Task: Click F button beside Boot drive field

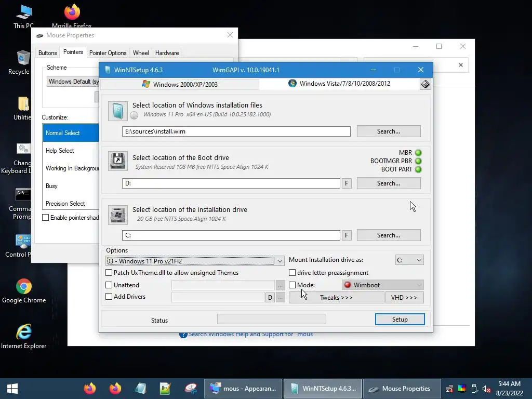Action: click(x=347, y=183)
